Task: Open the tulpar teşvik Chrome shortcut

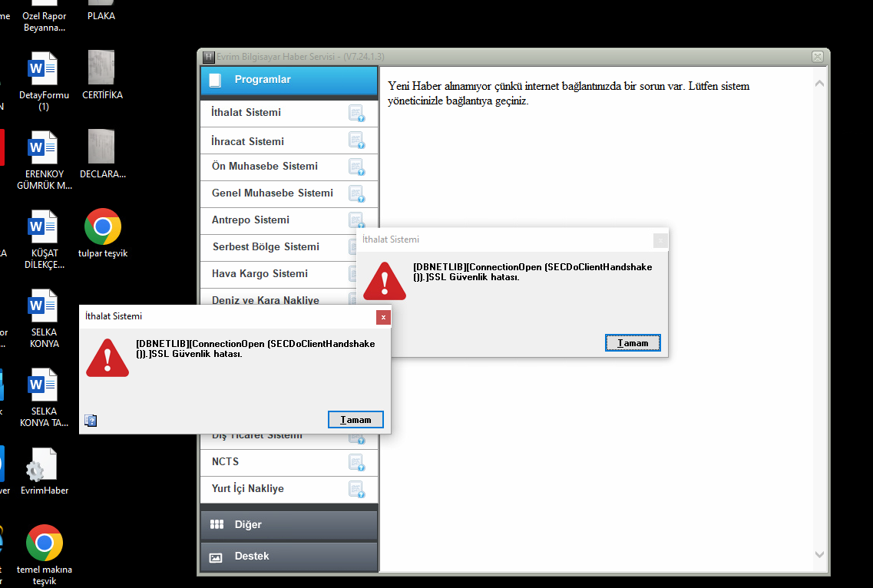Action: pos(102,233)
